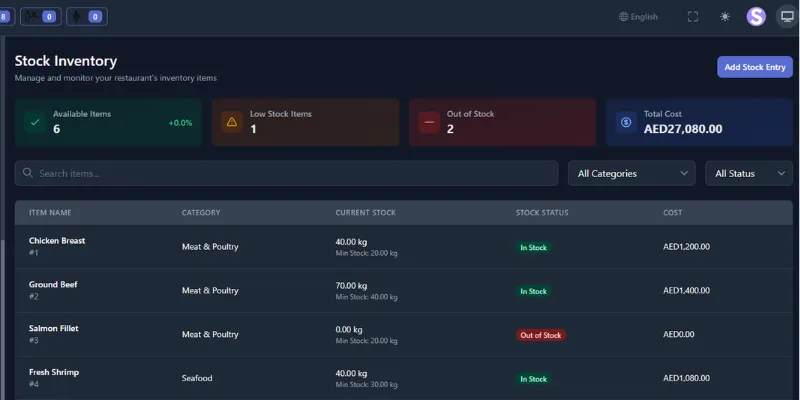The image size is (800, 400).
Task: Open the All Status dropdown
Action: 748,173
